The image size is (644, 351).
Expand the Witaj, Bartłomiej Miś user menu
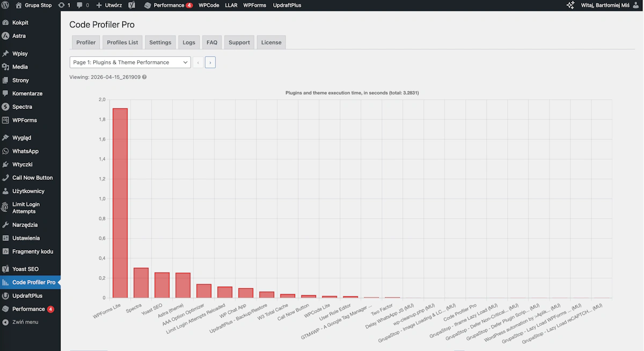pos(610,5)
